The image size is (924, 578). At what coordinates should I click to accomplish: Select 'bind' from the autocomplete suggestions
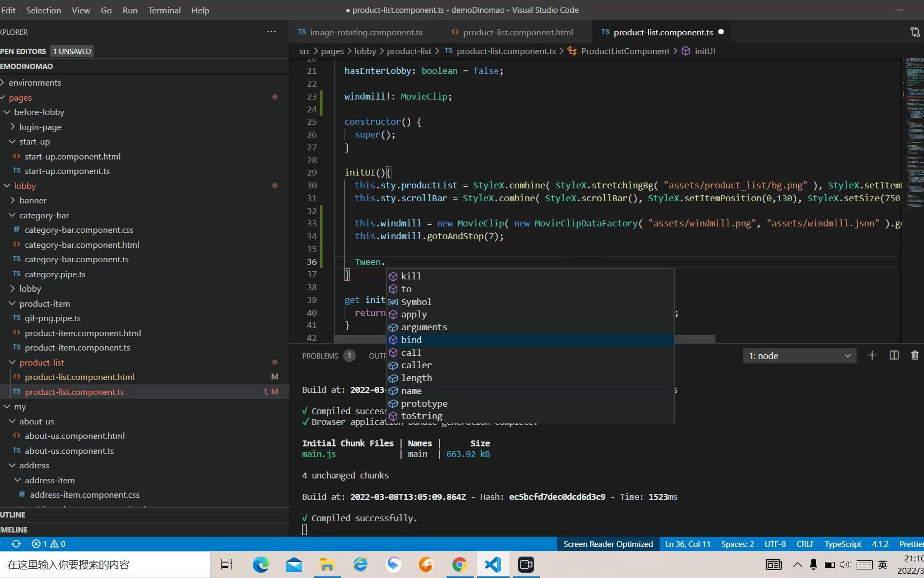tap(411, 340)
